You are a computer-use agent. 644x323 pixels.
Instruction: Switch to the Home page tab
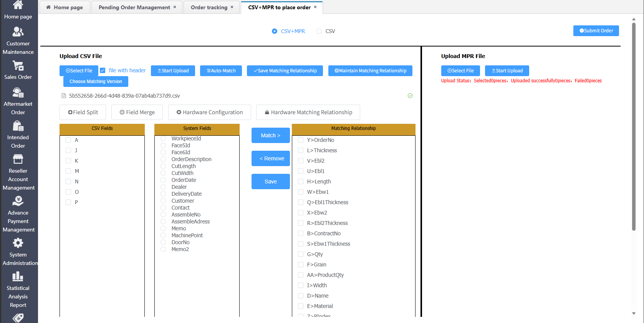[x=65, y=7]
